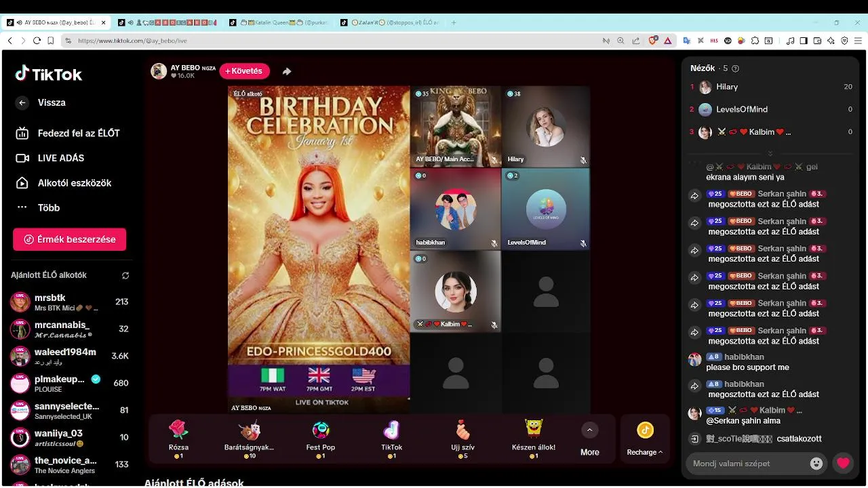Send the Fest Pop gift

(x=320, y=439)
